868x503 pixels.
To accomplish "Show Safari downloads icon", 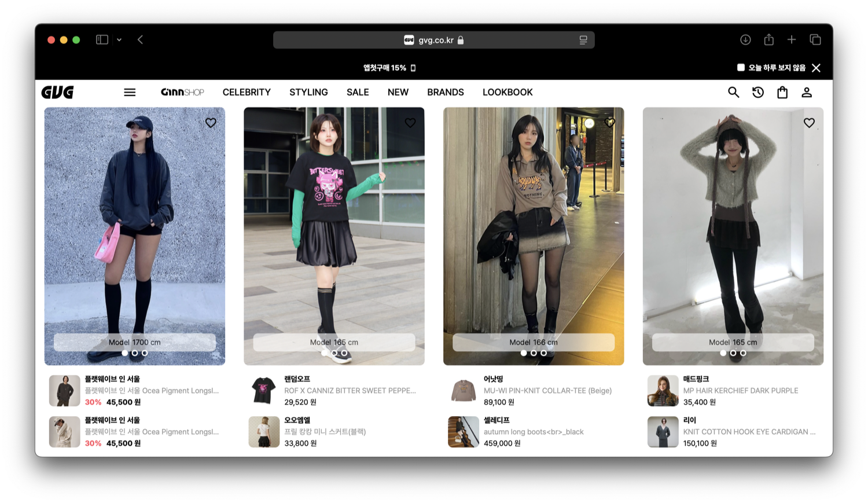I will pos(745,40).
